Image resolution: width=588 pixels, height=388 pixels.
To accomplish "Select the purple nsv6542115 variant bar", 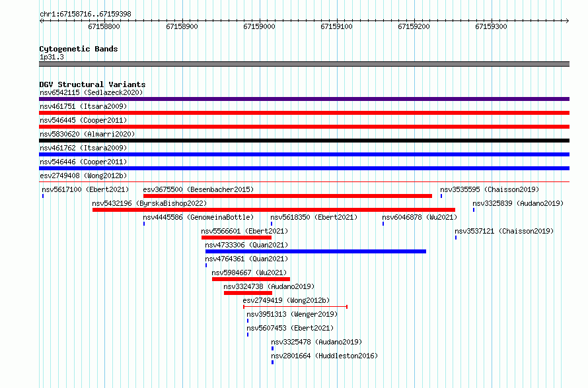I will pyautogui.click(x=304, y=99).
